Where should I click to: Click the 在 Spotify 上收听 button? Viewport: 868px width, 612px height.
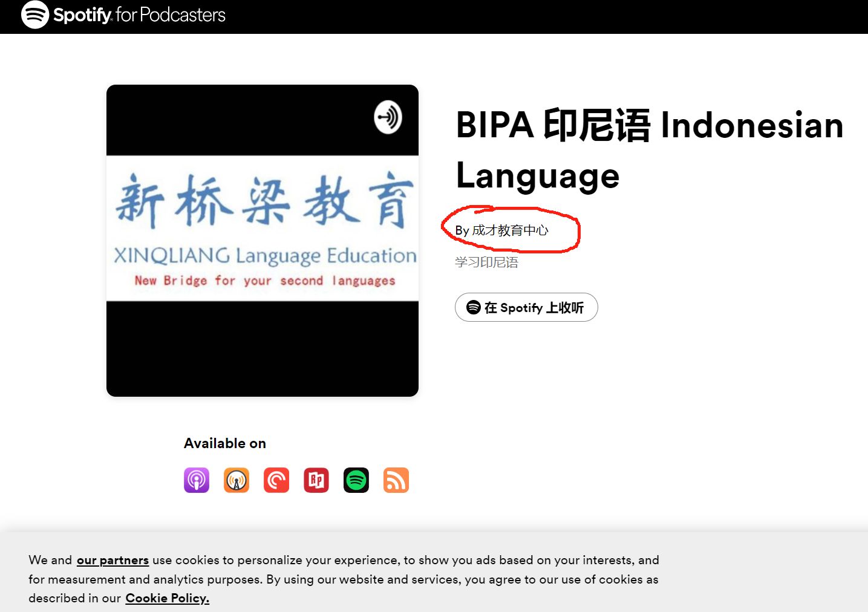pyautogui.click(x=526, y=307)
